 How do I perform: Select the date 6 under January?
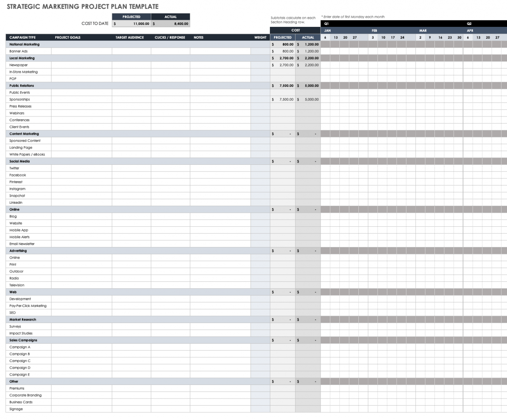tap(324, 37)
